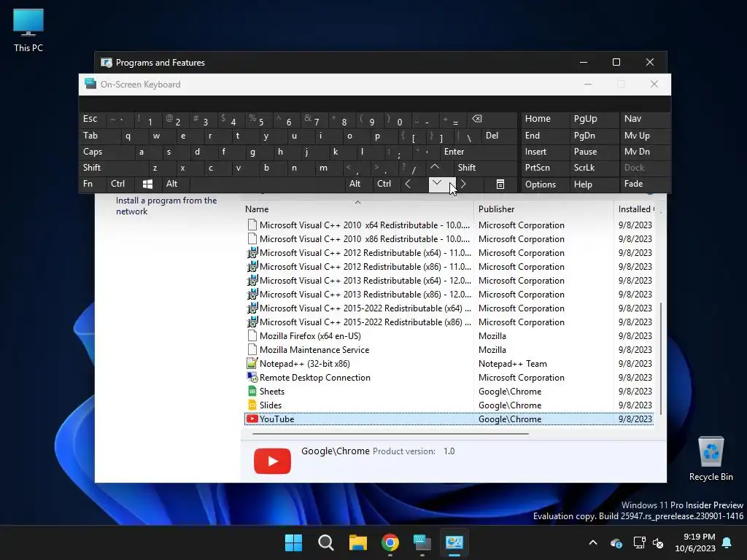This screenshot has width=747, height=560.
Task: Click the Fade key on keyboard
Action: coord(645,184)
